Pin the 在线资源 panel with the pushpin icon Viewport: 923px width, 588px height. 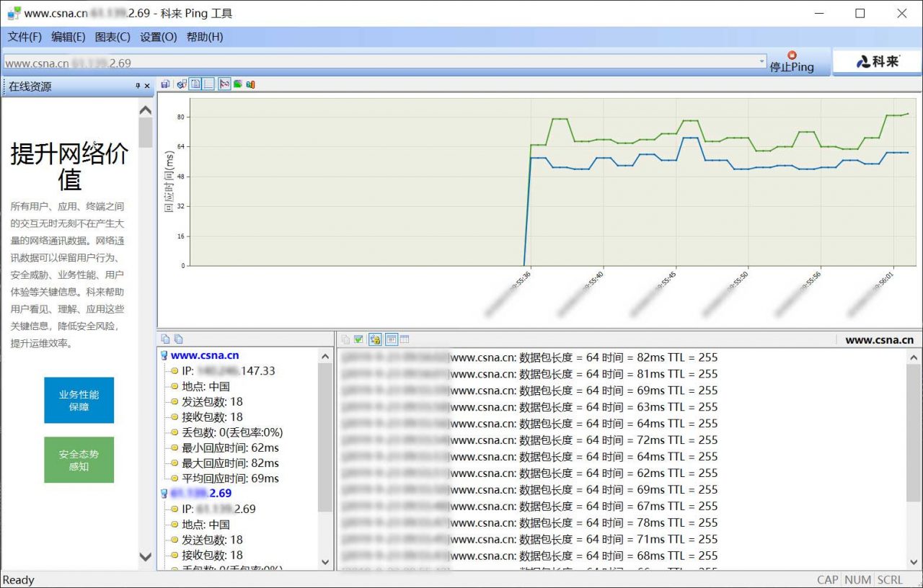click(138, 86)
